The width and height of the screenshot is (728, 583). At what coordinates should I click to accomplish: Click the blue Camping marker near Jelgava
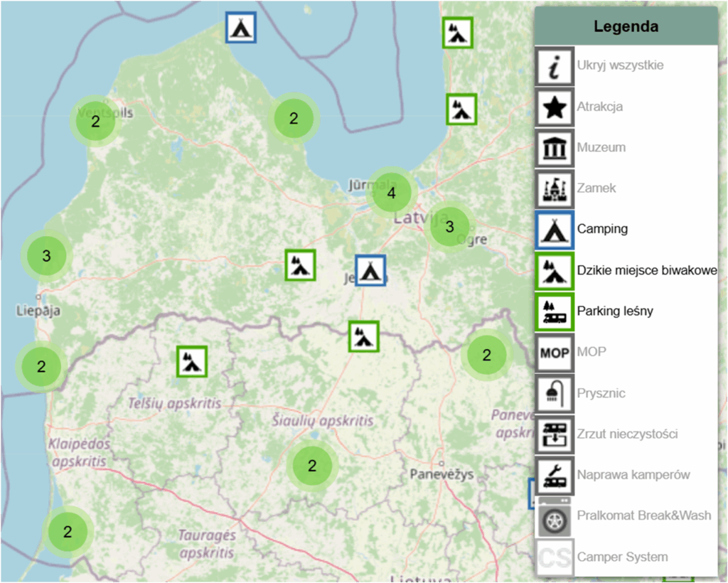[370, 270]
